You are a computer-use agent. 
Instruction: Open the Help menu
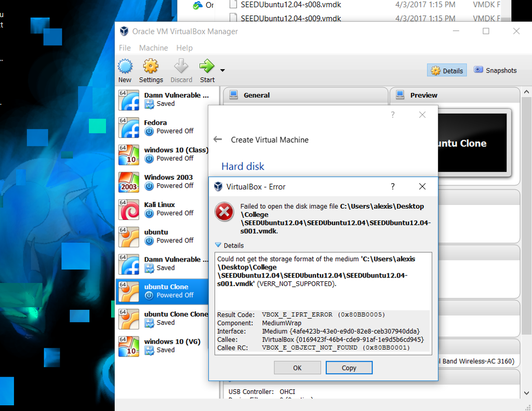click(184, 48)
